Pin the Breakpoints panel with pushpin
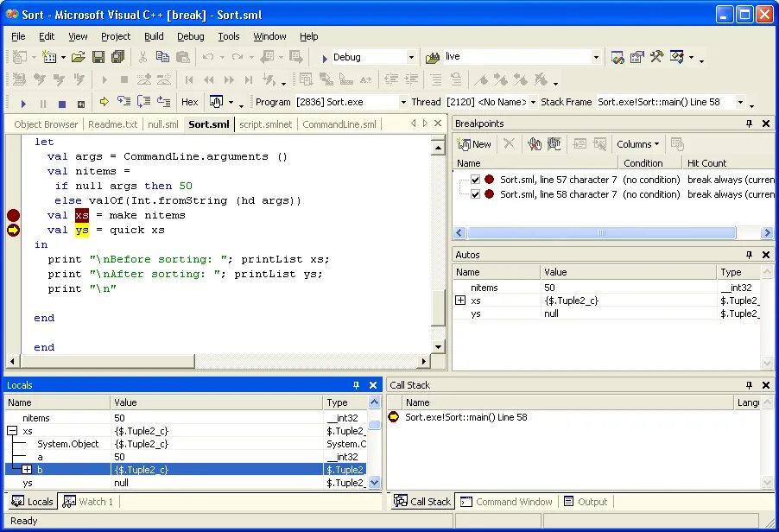This screenshot has height=532, width=779. (749, 123)
